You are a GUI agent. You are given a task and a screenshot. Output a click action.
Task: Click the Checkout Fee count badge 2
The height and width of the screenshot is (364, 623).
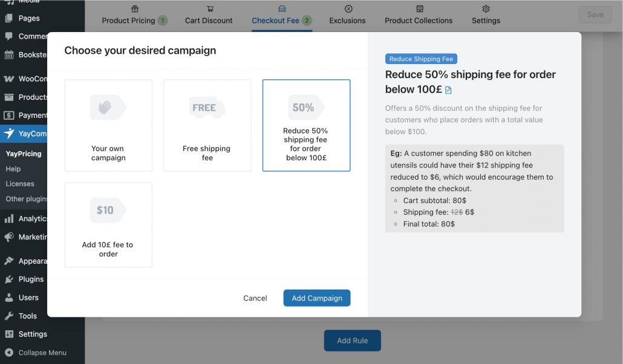click(307, 21)
